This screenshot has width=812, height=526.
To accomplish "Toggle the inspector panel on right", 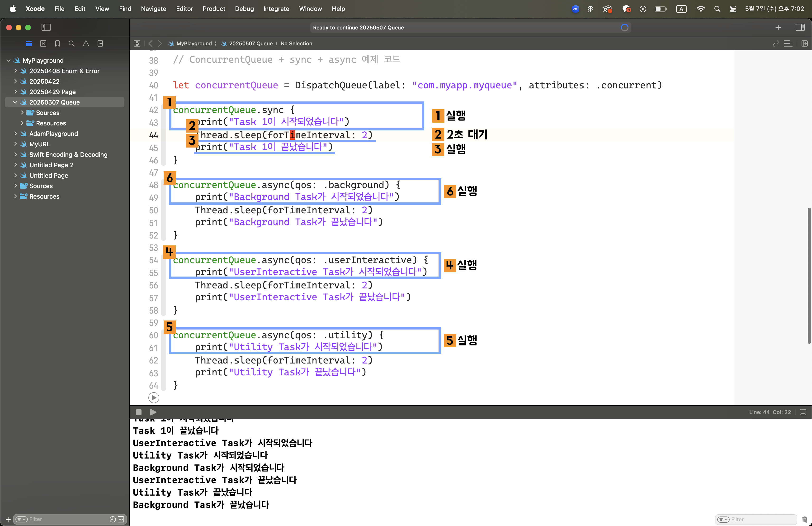I will 800,27.
